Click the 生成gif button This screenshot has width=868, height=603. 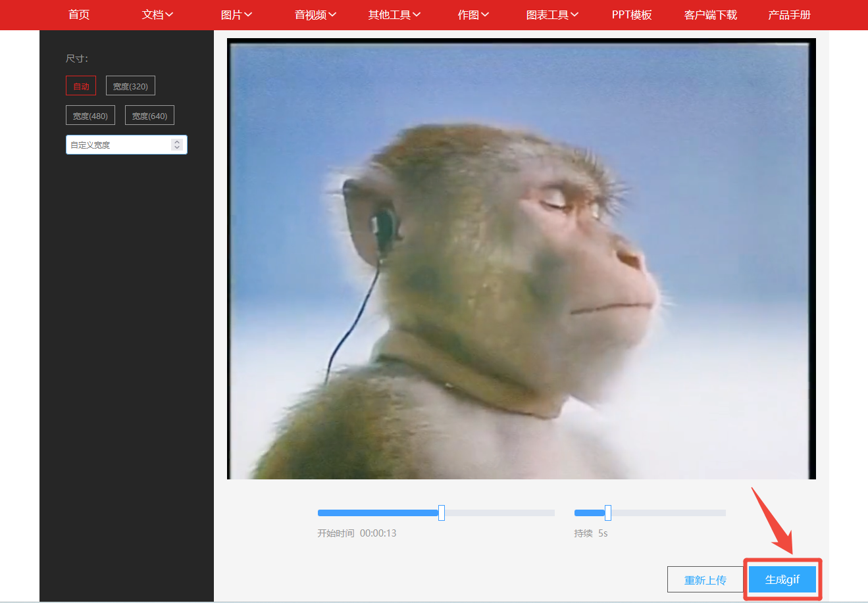[x=782, y=579]
